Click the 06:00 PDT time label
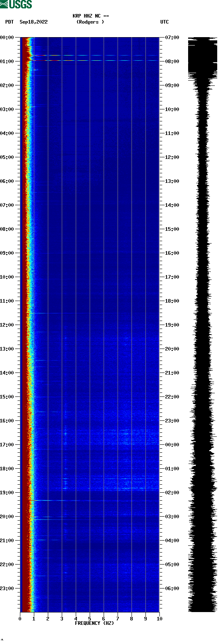The image size is (220, 644). (7, 181)
